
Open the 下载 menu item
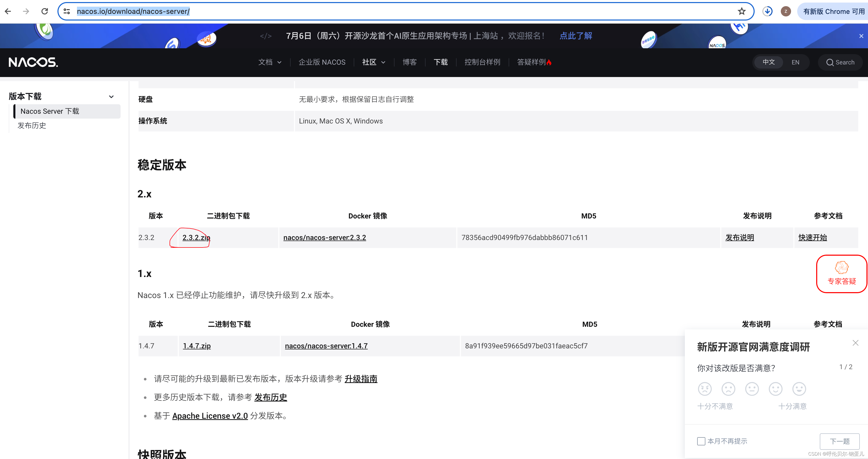point(440,62)
